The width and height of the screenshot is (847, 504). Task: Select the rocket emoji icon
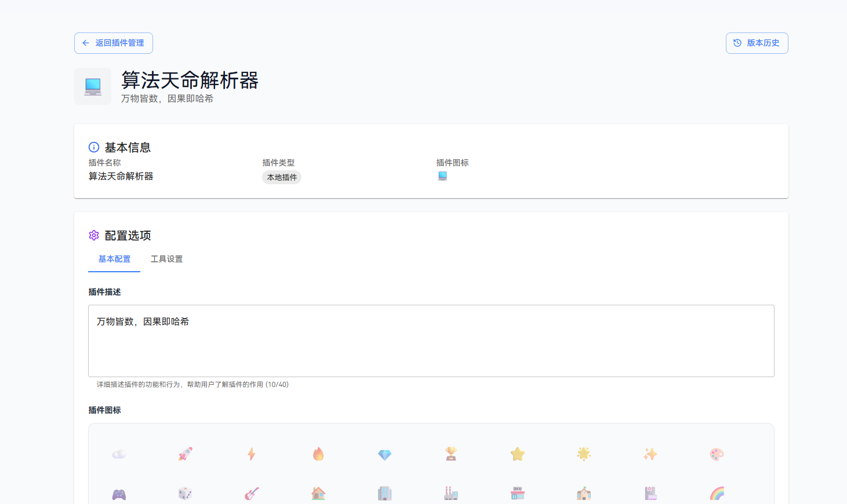click(186, 454)
